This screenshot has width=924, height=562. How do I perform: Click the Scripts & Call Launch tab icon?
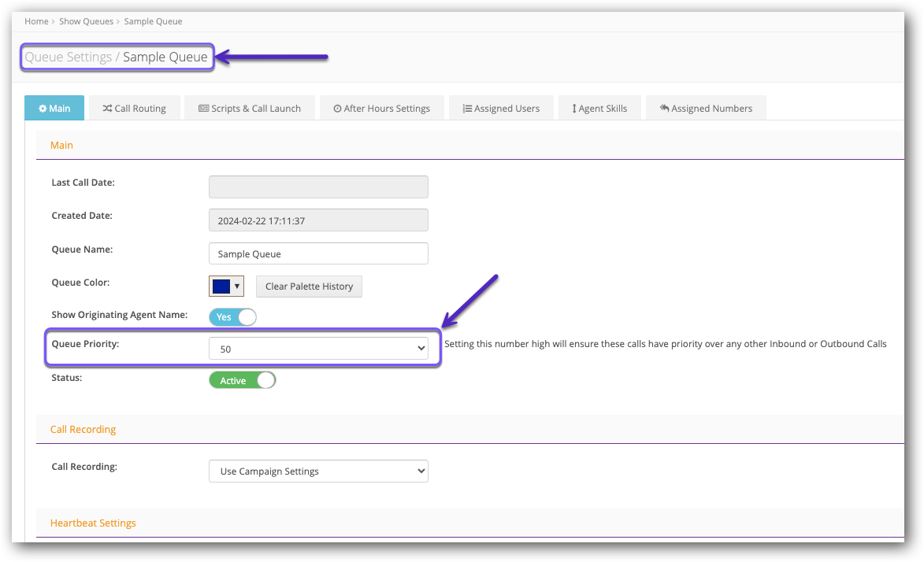(x=203, y=109)
